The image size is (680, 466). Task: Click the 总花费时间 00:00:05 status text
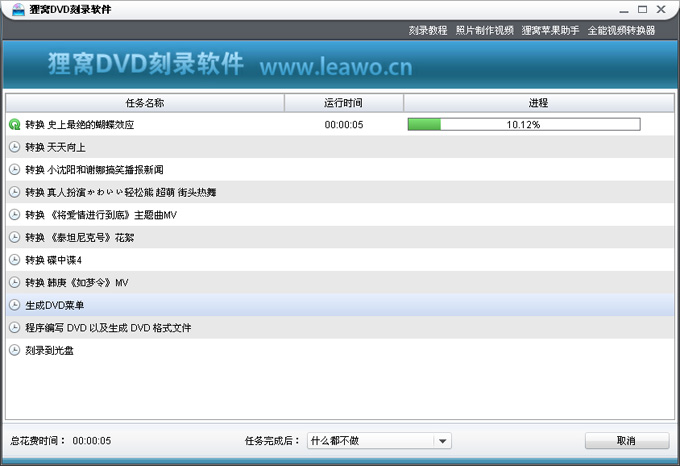[61, 441]
